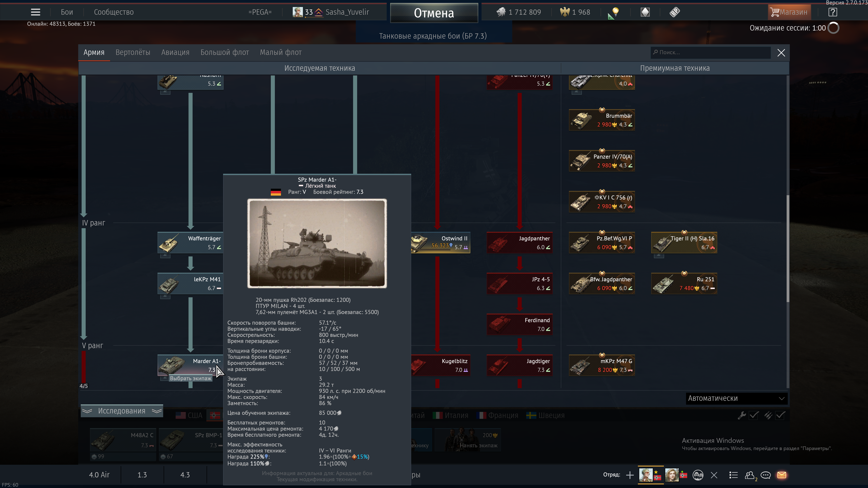The height and width of the screenshot is (488, 868).
Task: Click Танковые аркадные бои game mode label
Action: 433,36
